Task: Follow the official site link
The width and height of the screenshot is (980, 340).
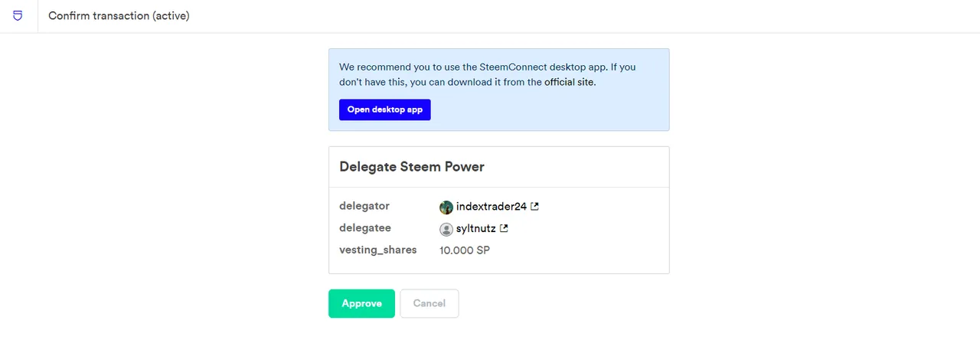Action: tap(570, 82)
